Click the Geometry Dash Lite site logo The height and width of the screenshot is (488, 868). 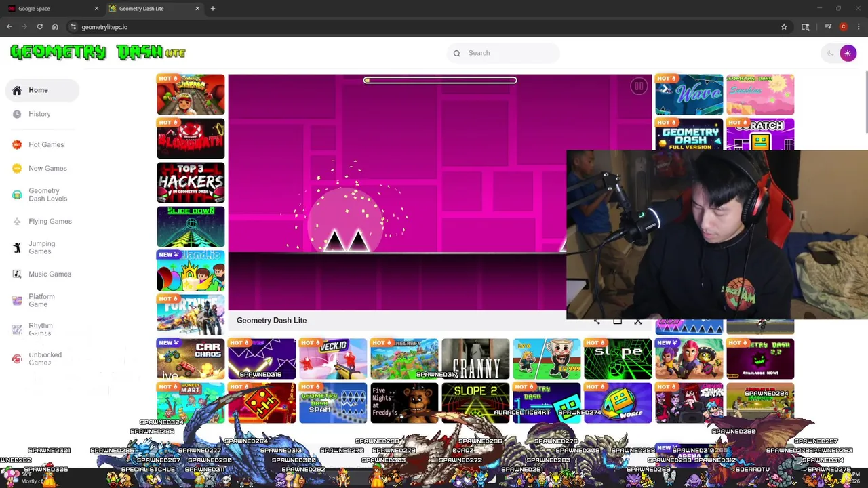pyautogui.click(x=98, y=52)
